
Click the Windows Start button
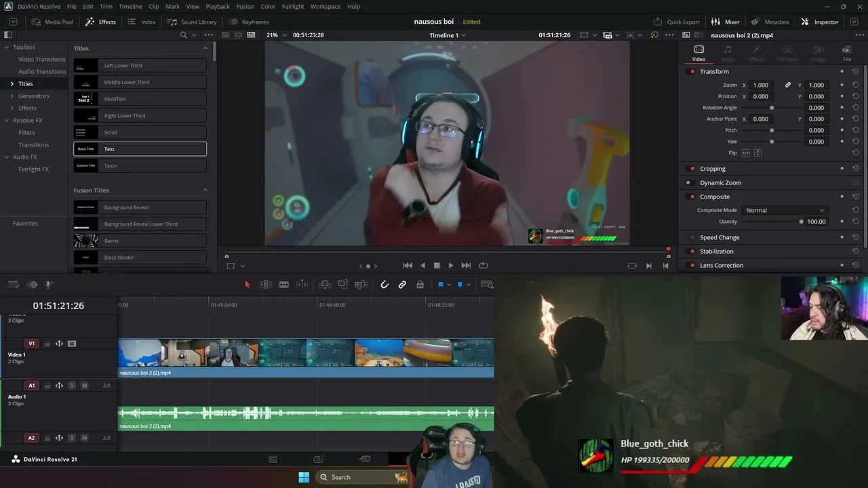(304, 476)
